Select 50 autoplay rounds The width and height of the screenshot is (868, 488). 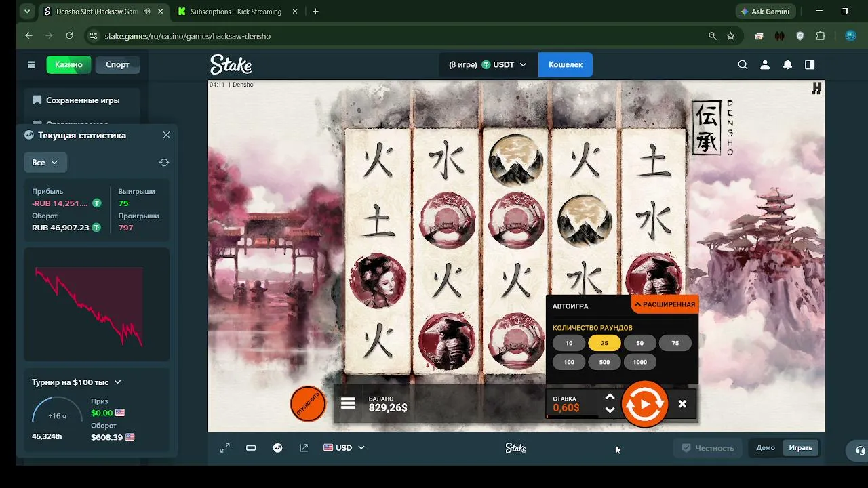pyautogui.click(x=639, y=343)
